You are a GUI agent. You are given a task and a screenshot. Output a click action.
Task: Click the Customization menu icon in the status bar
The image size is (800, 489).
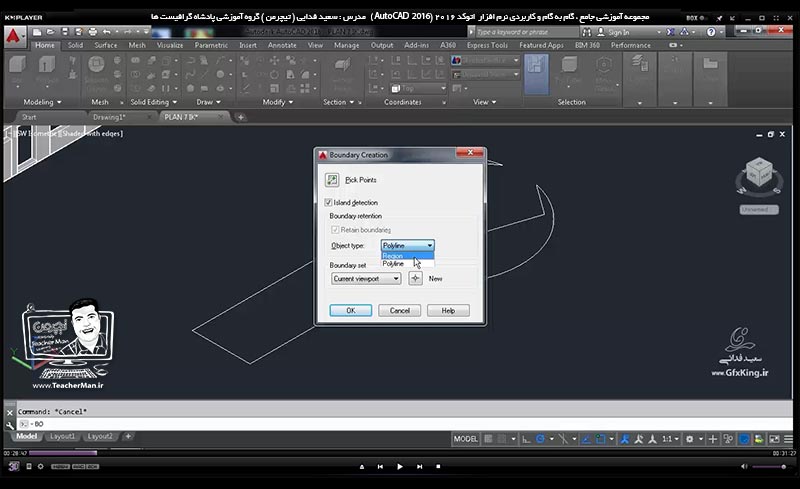click(x=788, y=439)
